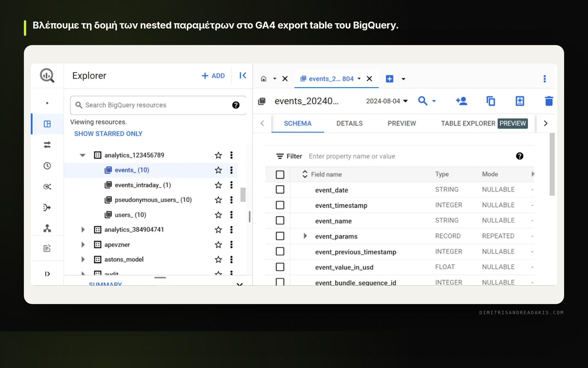This screenshot has width=588, height=368.
Task: Open actions menu for users_ (10)
Action: [231, 215]
